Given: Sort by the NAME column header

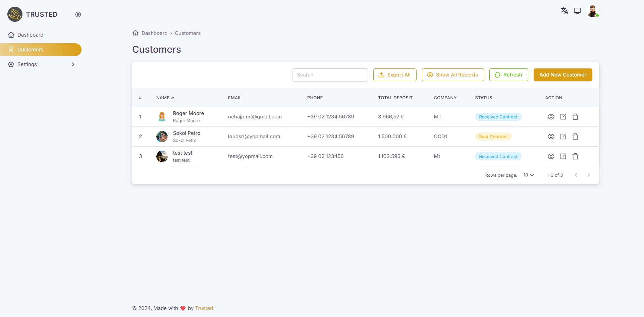Looking at the screenshot, I should tap(165, 98).
